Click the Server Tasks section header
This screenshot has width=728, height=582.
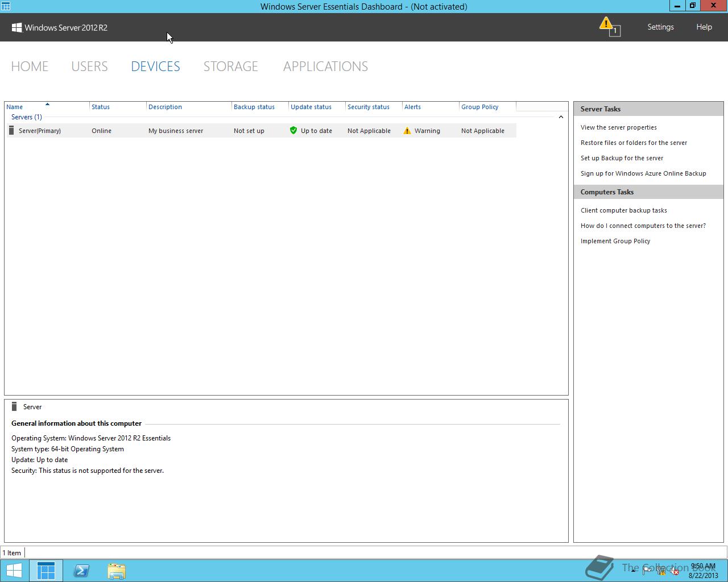click(x=648, y=109)
